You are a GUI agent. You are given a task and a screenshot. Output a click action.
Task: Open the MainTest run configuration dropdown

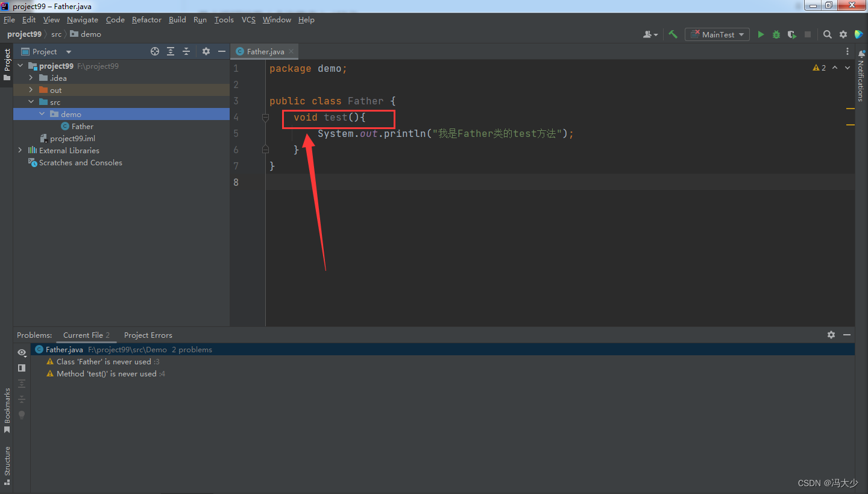coord(717,34)
